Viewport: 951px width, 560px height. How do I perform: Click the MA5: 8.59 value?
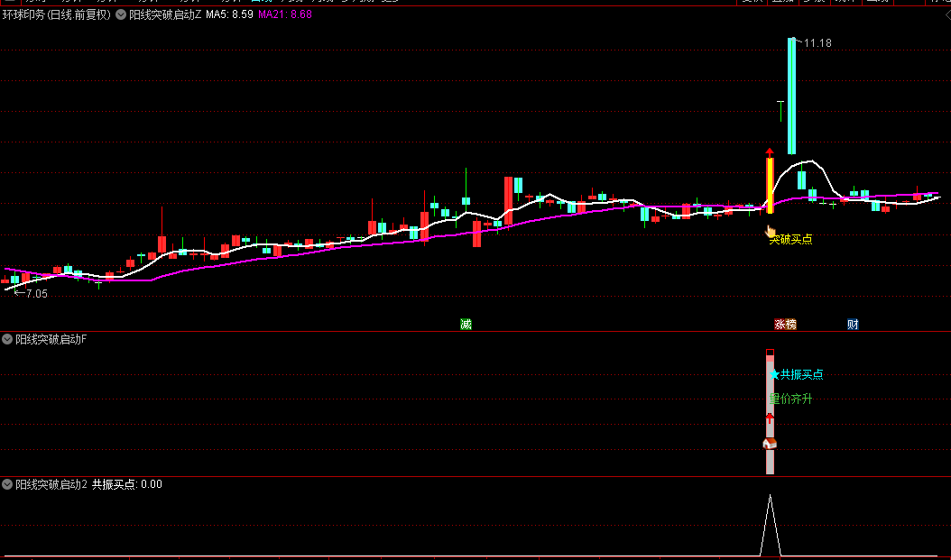[229, 14]
